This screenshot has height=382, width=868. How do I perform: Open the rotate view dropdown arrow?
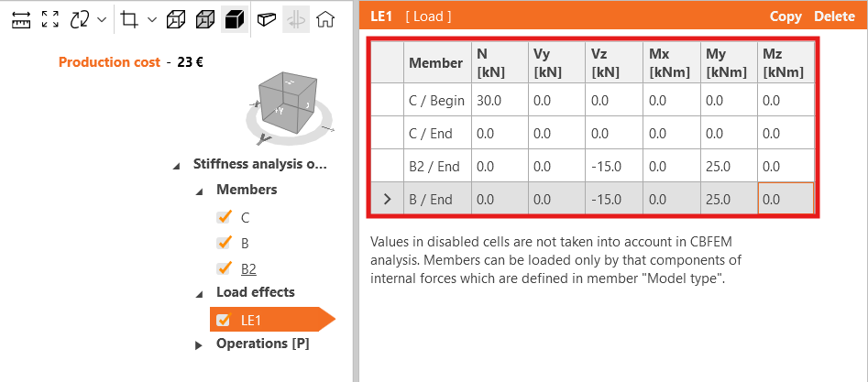pos(100,18)
